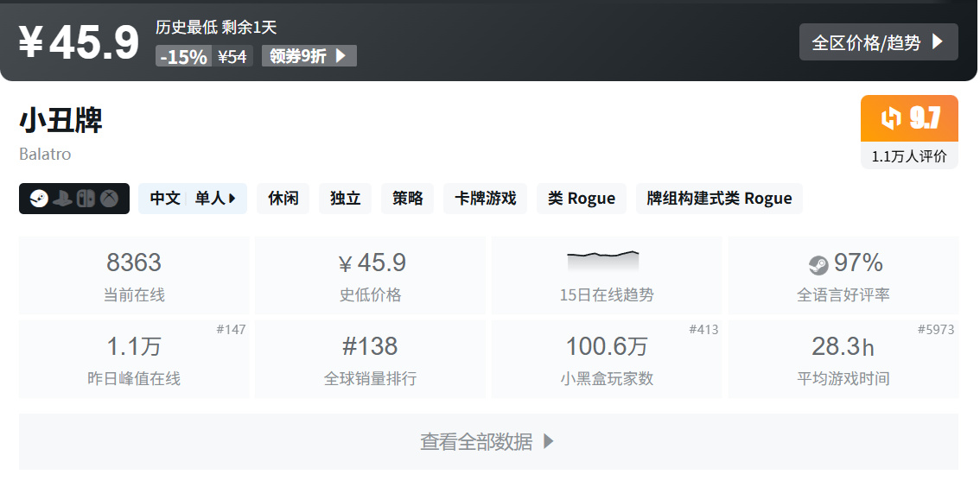Click the game title 小丑牌
This screenshot has width=980, height=487.
[60, 121]
